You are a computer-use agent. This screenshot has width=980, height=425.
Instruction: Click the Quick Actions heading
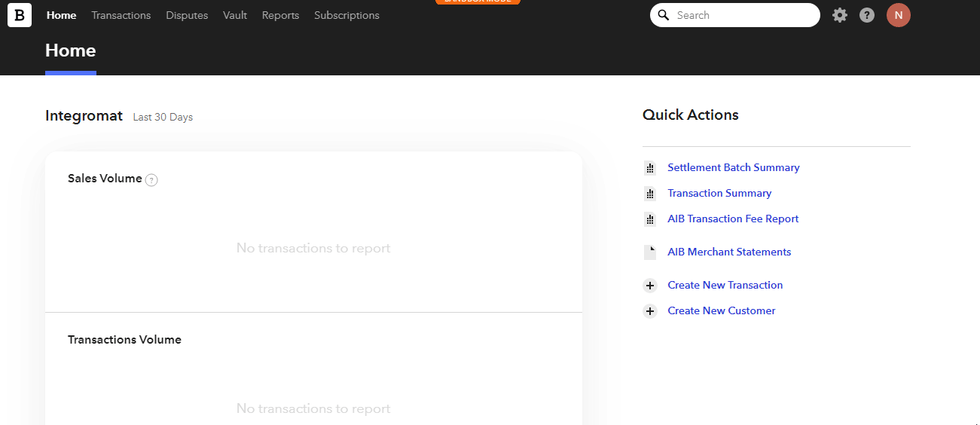691,115
